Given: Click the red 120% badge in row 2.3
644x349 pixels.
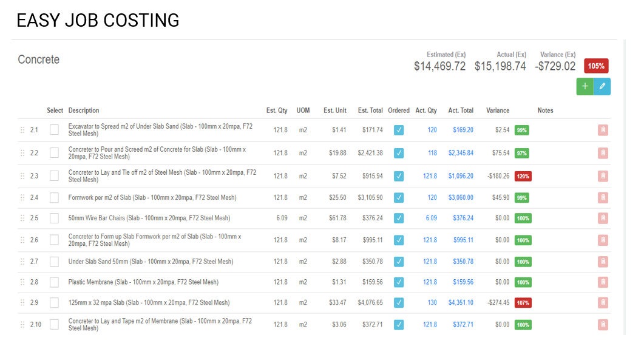Looking at the screenshot, I should [523, 176].
